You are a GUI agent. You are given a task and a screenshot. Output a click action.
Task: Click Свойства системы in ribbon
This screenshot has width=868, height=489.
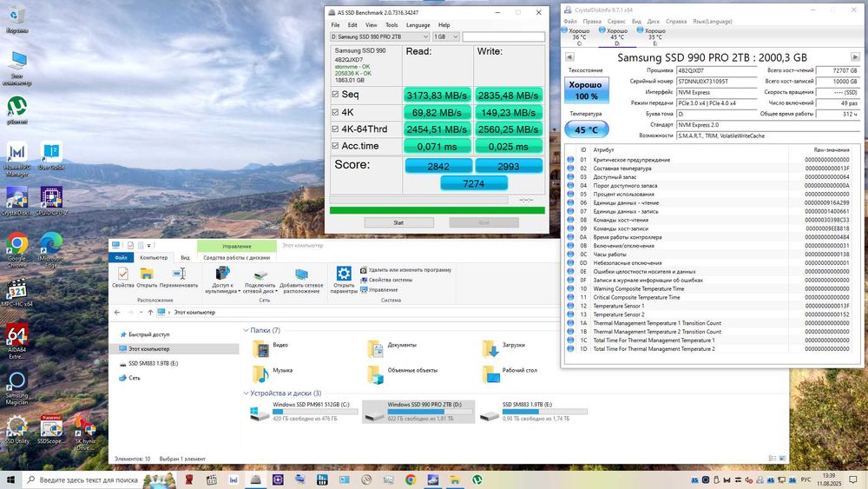pos(386,281)
